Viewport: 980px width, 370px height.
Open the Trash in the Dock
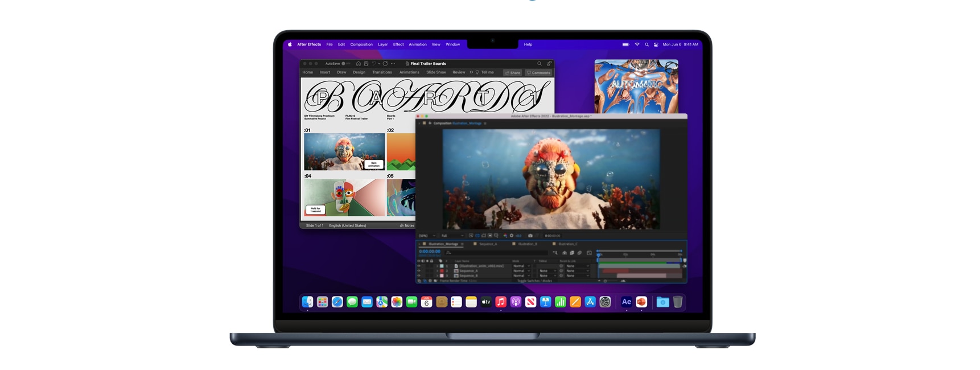pos(678,302)
